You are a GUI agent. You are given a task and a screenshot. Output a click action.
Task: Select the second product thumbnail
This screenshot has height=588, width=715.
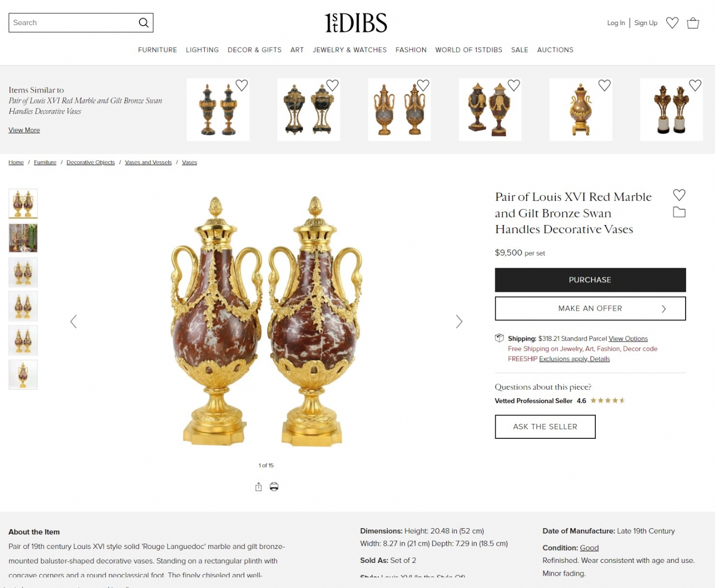point(23,238)
